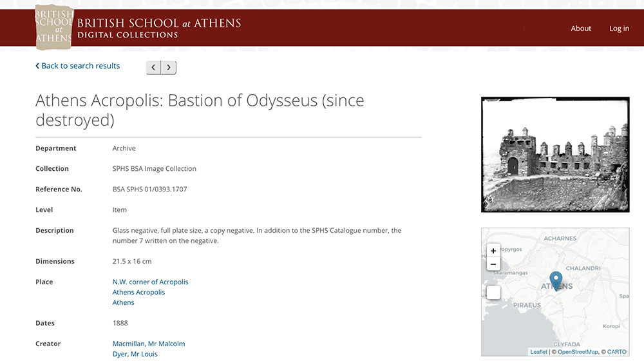This screenshot has height=361, width=644.
Task: Click the British School at Athens logo
Action: point(53,26)
